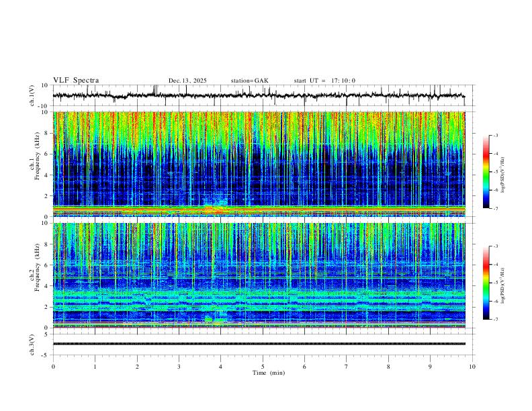Click the start UT 17:10:0 text
Image resolution: width=532 pixels, height=411 pixels.
(324, 81)
